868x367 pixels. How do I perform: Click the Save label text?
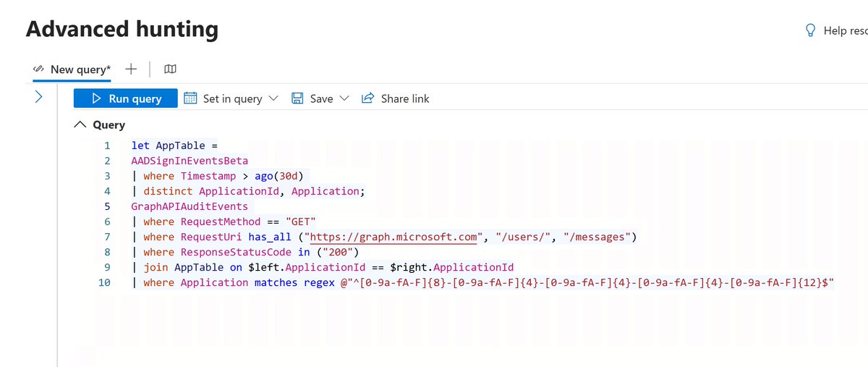pyautogui.click(x=321, y=98)
